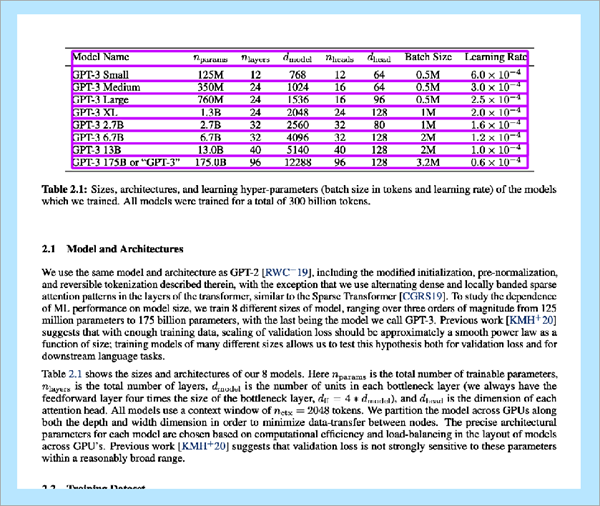Image resolution: width=600 pixels, height=506 pixels.
Task: Click the '80' d_head value
Action: coord(379,125)
